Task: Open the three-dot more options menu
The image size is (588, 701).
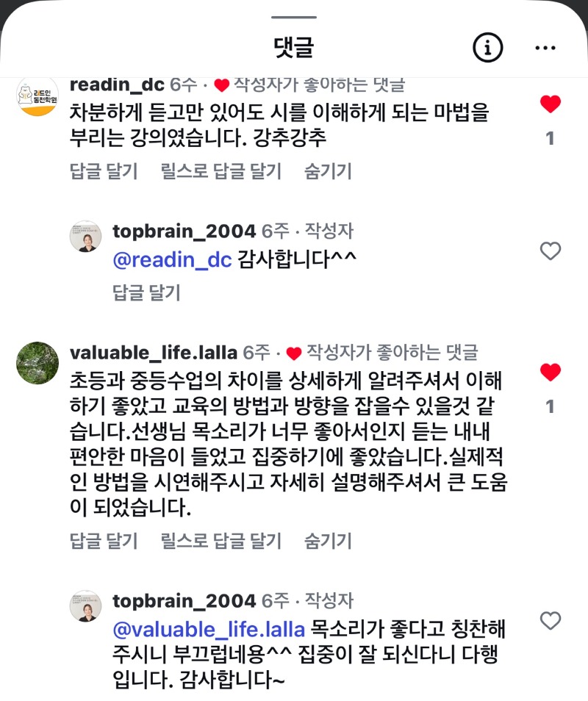Action: coord(545,48)
